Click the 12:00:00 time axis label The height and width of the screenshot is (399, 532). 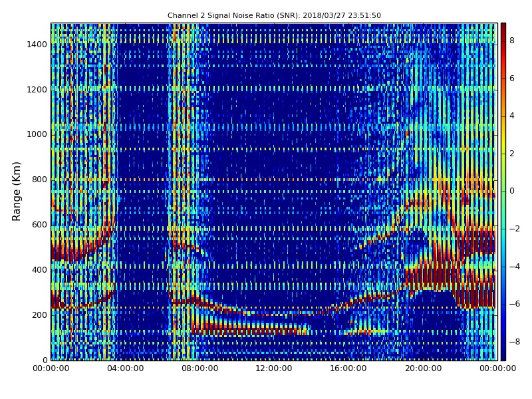(274, 368)
